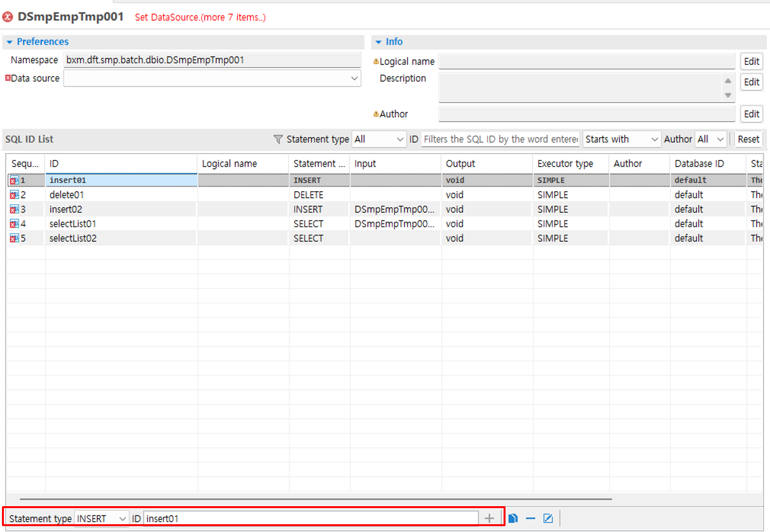This screenshot has height=532, width=770.
Task: Click the Reset filter button
Action: point(749,139)
